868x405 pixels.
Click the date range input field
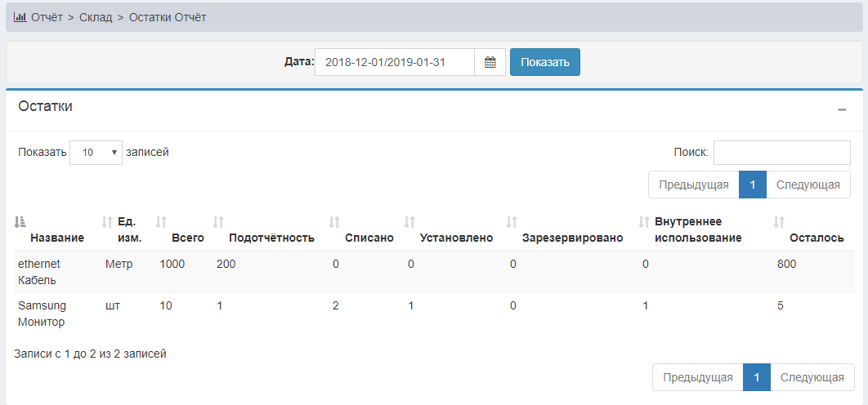tap(394, 63)
